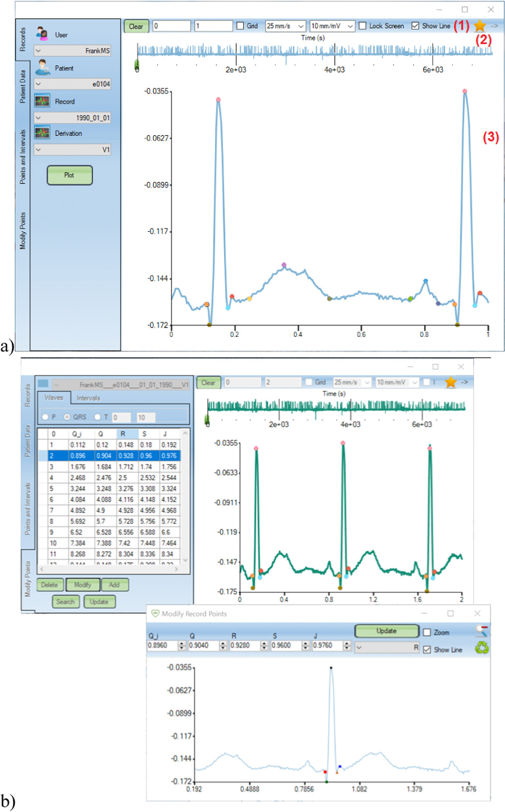Image resolution: width=505 pixels, height=812 pixels.
Task: Click the J value stepper arrows
Action: coord(347,646)
